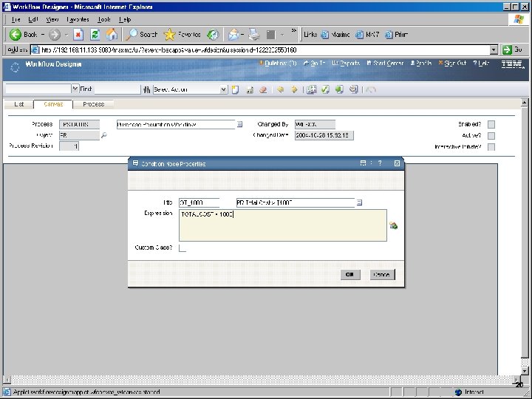This screenshot has width=532, height=399.
Task: Close the Condition Node Properties dialog
Action: click(x=397, y=163)
